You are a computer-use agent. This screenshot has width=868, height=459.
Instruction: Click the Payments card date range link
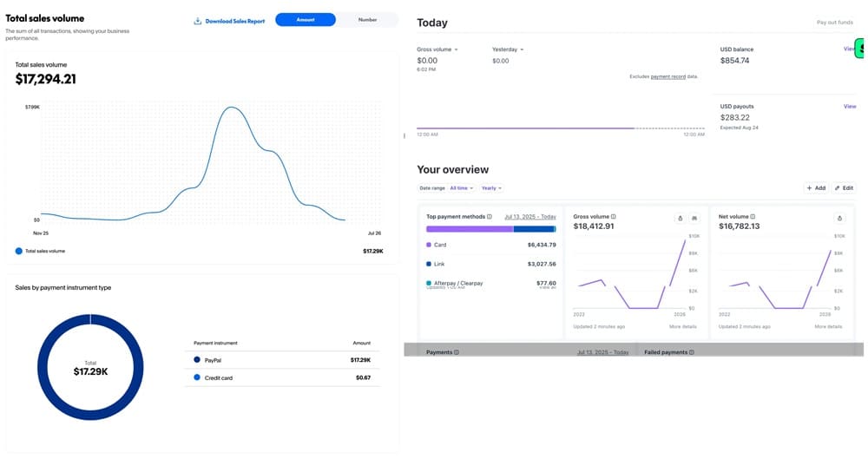click(x=602, y=352)
